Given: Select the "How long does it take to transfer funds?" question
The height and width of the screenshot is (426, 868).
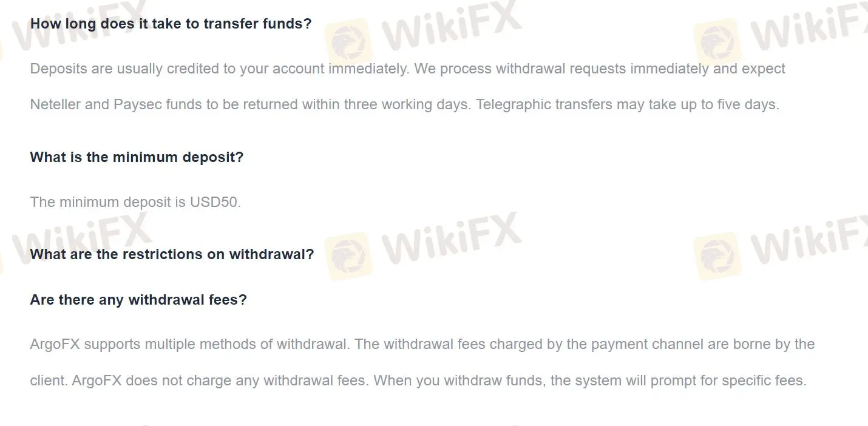Looking at the screenshot, I should click(x=171, y=24).
